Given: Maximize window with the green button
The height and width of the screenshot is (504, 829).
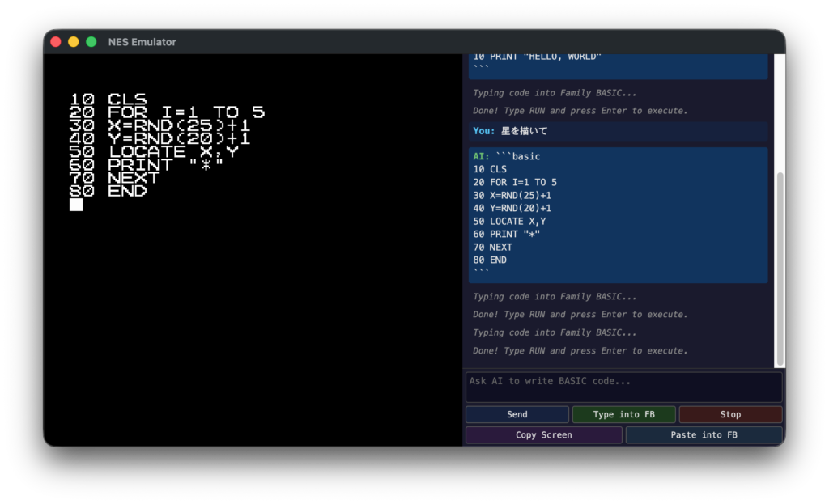Looking at the screenshot, I should (x=91, y=42).
